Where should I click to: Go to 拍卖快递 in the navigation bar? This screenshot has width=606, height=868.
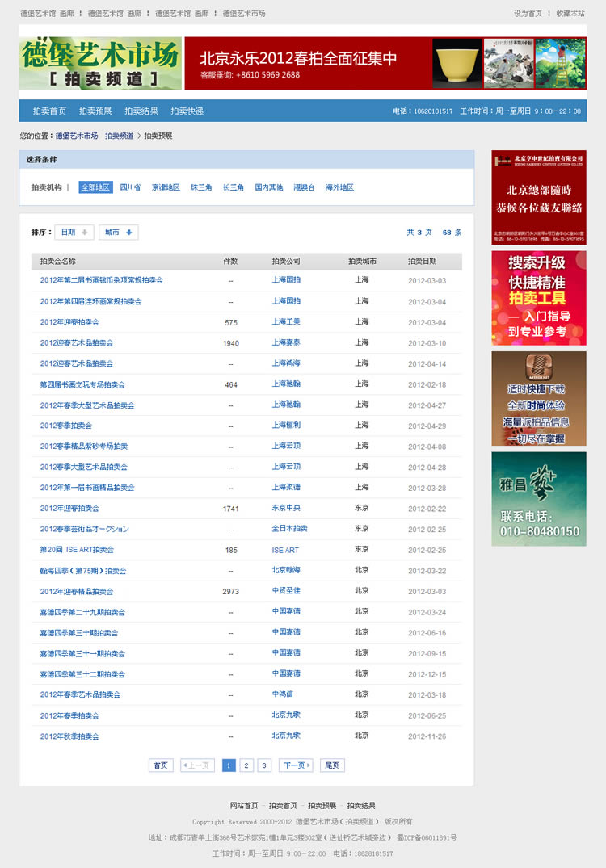[187, 111]
